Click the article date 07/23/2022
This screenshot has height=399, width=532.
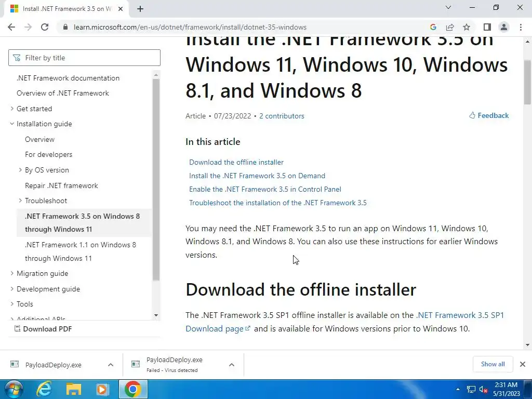click(232, 116)
